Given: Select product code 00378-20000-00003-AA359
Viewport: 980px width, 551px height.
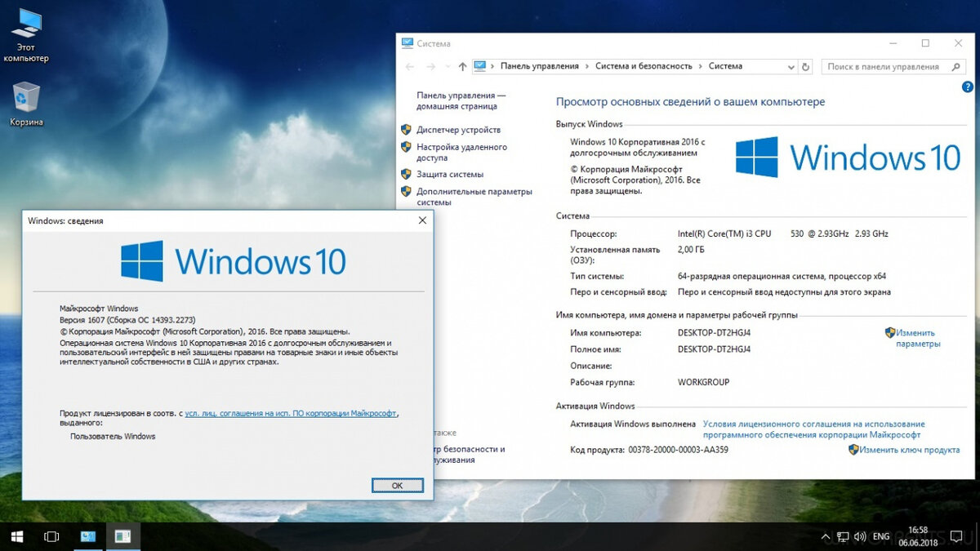Looking at the screenshot, I should coord(678,450).
